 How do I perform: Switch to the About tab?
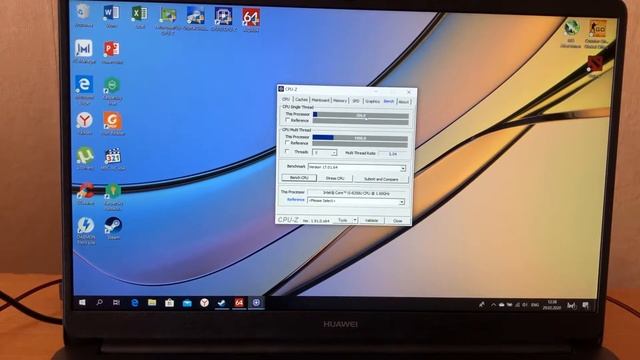click(404, 102)
